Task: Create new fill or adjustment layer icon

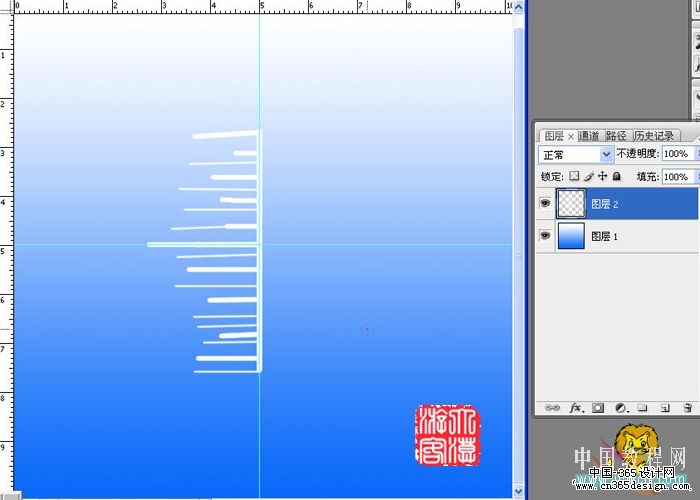Action: click(x=621, y=408)
